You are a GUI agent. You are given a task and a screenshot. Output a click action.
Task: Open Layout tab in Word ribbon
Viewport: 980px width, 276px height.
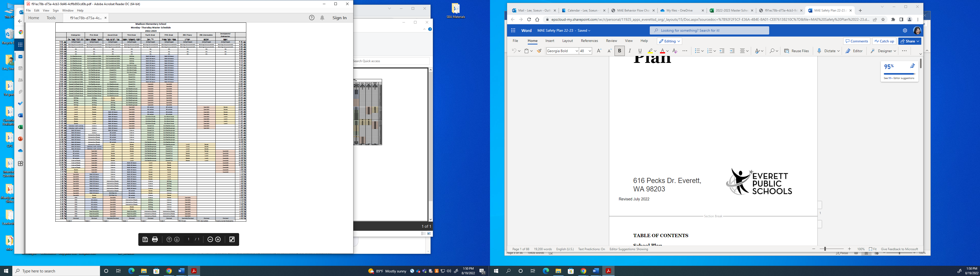(567, 41)
